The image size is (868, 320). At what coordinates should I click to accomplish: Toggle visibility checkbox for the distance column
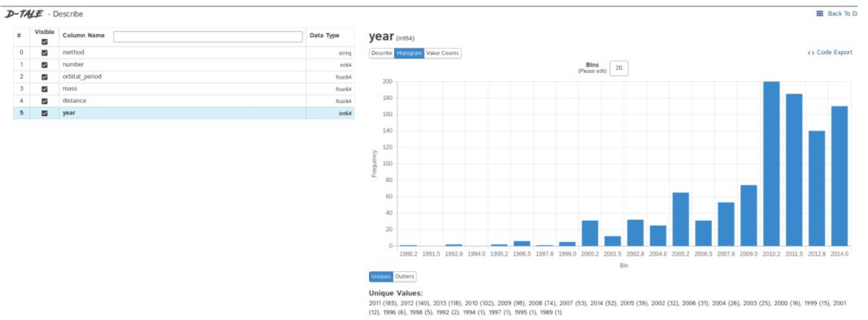pos(45,101)
